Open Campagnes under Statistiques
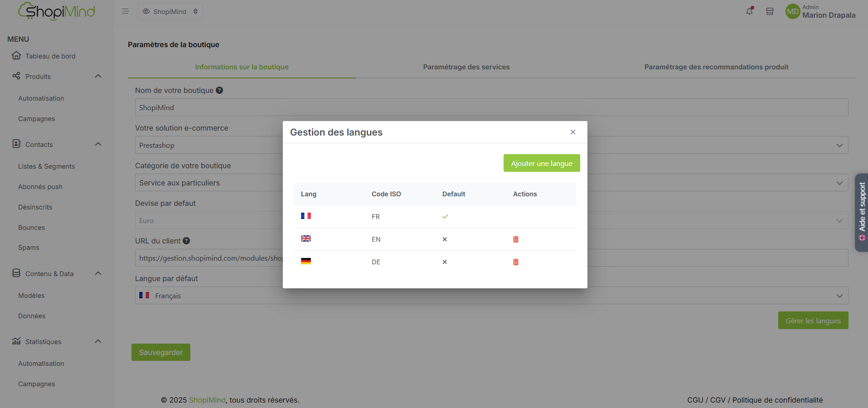 pyautogui.click(x=37, y=384)
